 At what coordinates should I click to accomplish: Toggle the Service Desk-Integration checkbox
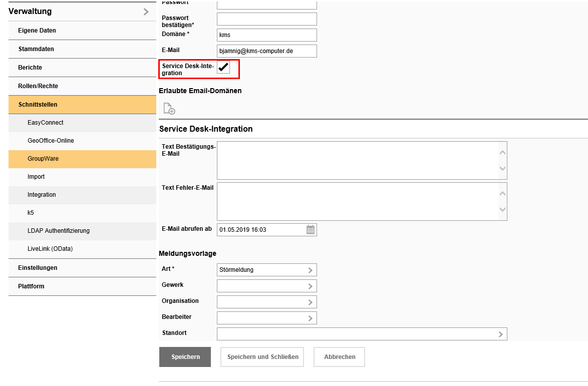point(223,66)
